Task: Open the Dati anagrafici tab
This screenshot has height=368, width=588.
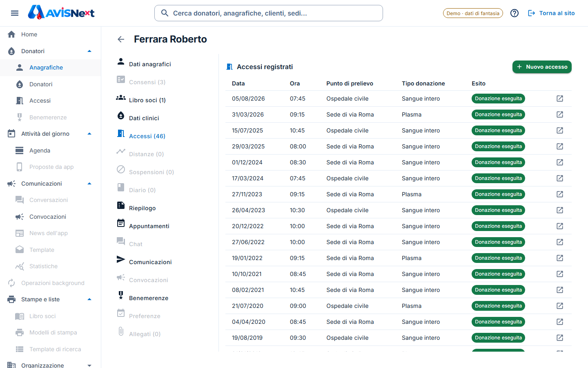Action: click(x=144, y=64)
